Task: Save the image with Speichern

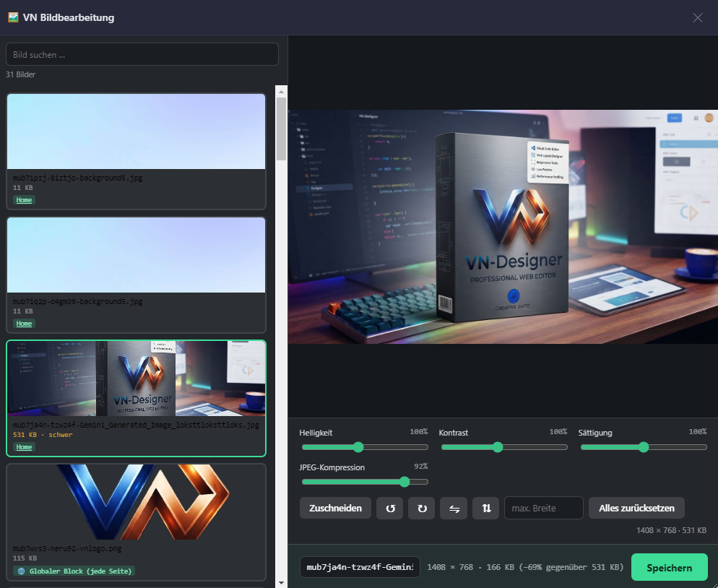Action: coord(669,567)
